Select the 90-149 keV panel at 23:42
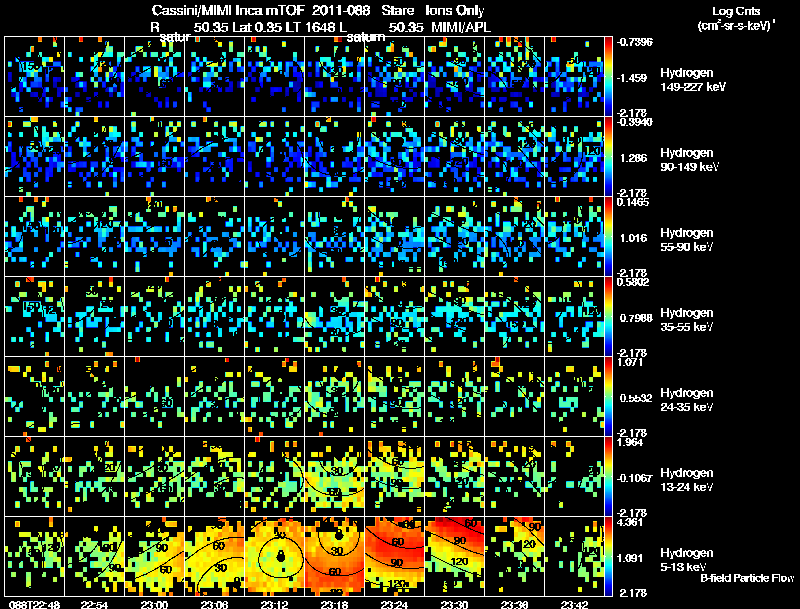Screen dimensions: 800x609 [574, 156]
